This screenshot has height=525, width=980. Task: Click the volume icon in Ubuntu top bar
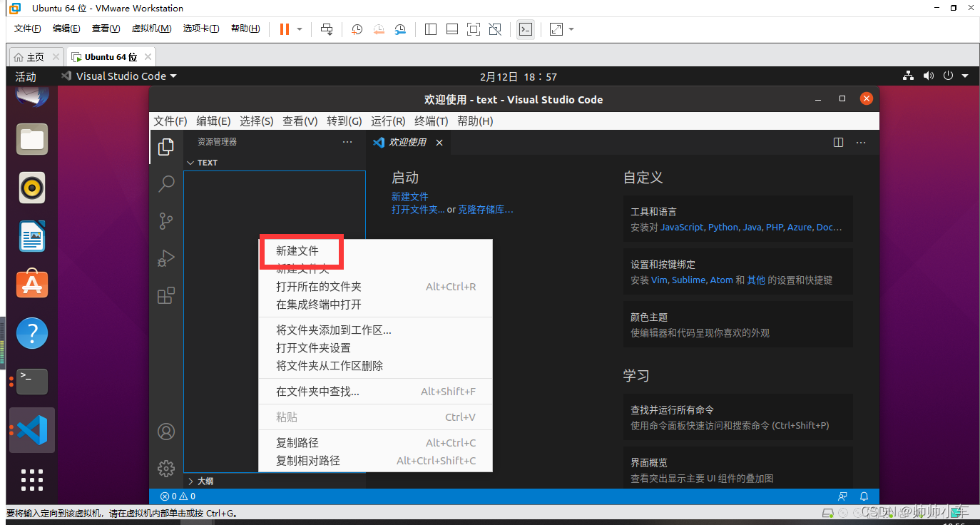[x=928, y=76]
